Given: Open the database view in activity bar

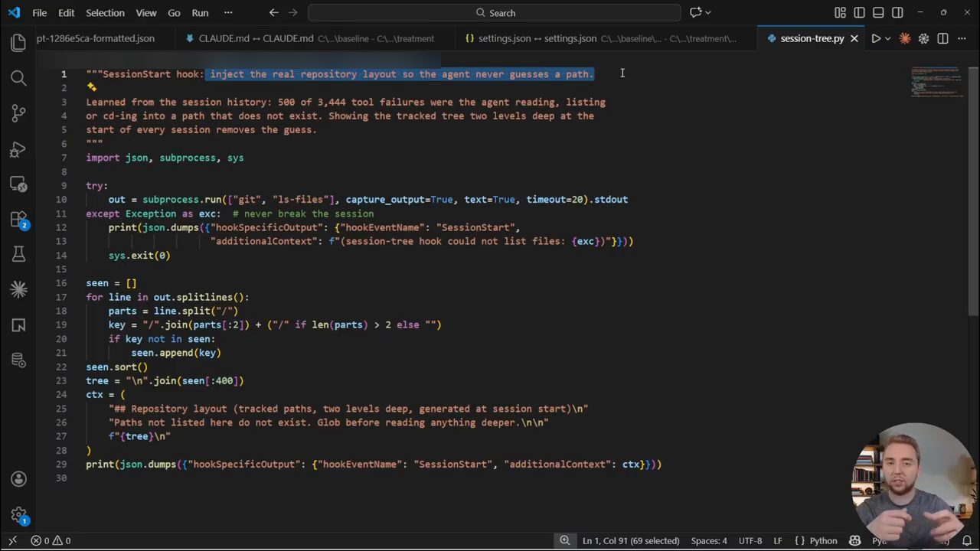Looking at the screenshot, I should coord(18,360).
